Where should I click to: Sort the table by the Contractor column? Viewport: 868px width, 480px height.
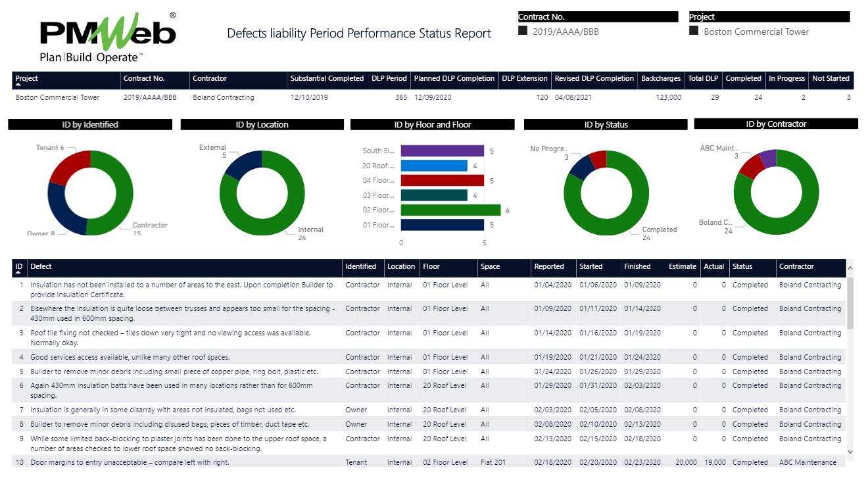coord(796,266)
